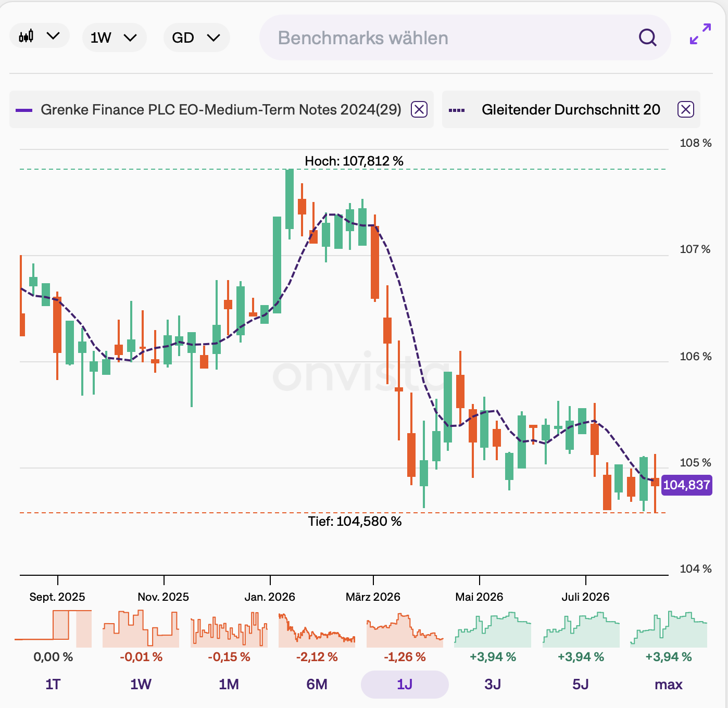Click the -0,01 % performance value

pyautogui.click(x=141, y=657)
